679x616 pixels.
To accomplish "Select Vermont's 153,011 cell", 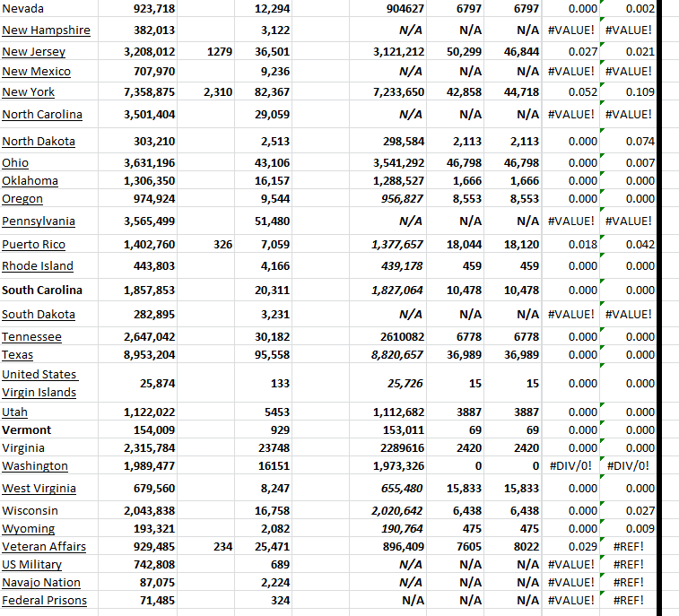I will click(388, 429).
